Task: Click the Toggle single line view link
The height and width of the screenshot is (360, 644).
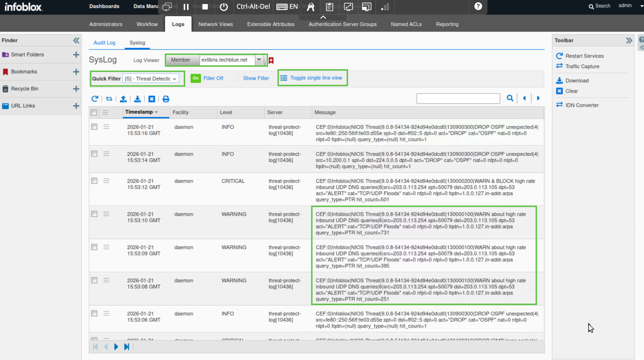Action: [x=316, y=78]
